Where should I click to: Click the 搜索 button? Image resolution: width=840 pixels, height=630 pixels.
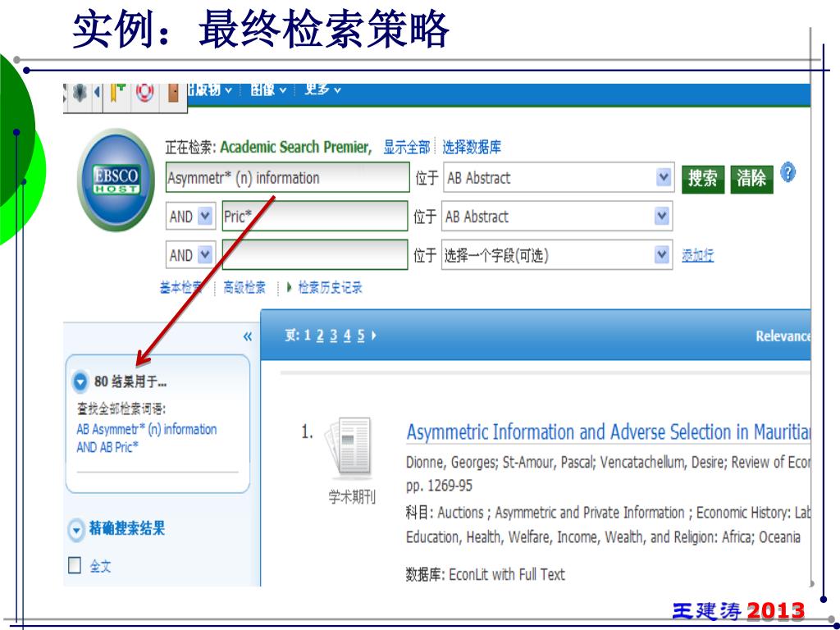(x=702, y=178)
